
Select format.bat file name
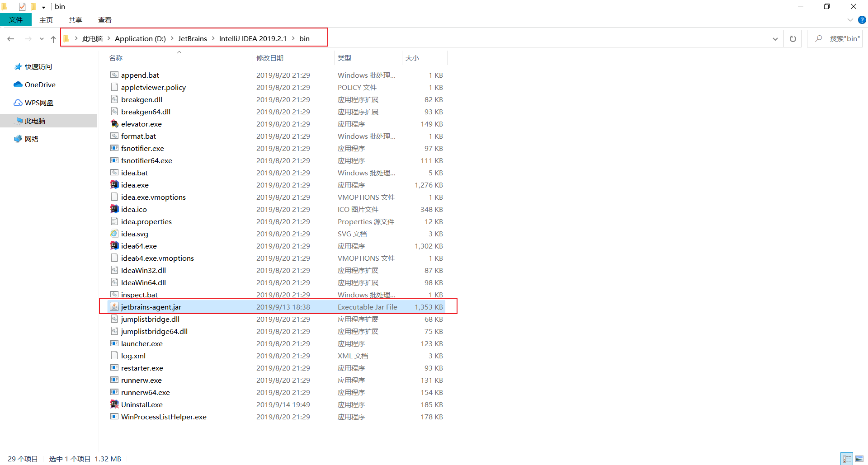click(138, 136)
